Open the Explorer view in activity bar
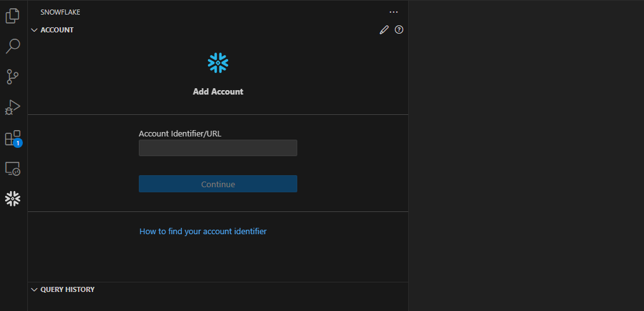The height and width of the screenshot is (311, 644). point(13,15)
